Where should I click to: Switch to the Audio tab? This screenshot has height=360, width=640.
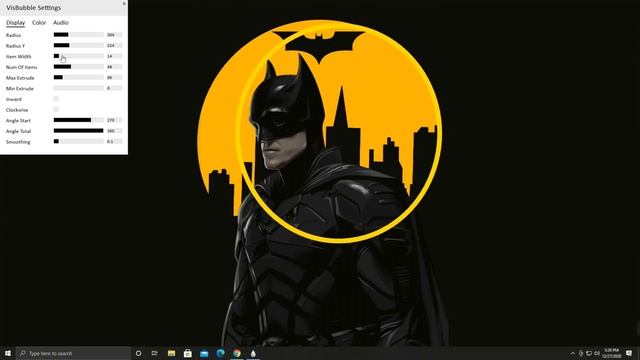(61, 23)
